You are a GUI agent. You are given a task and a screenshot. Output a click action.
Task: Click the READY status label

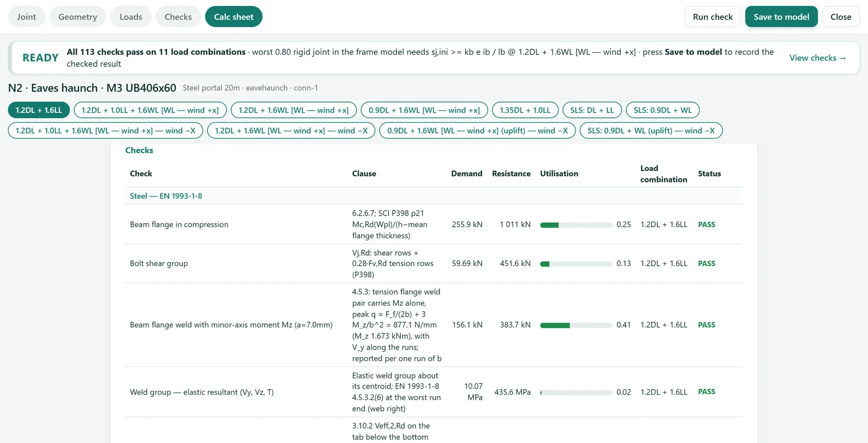pos(40,58)
